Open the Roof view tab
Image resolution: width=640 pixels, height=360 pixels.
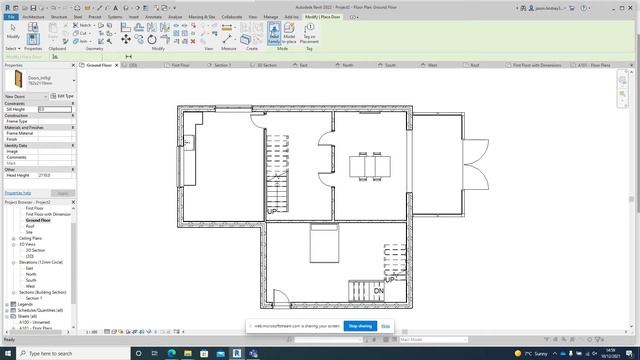click(475, 65)
